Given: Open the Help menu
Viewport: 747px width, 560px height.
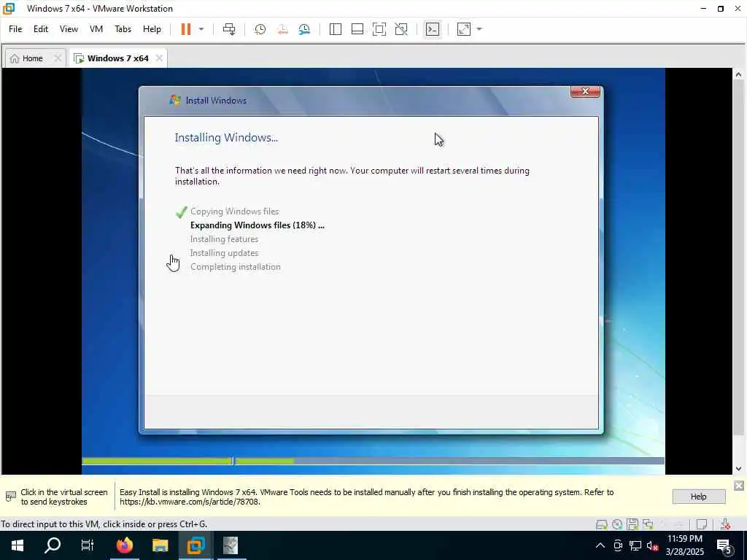Looking at the screenshot, I should click(152, 29).
